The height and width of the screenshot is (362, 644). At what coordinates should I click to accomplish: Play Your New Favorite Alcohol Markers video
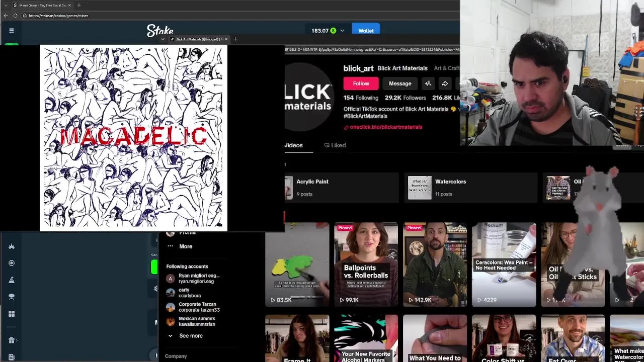pyautogui.click(x=366, y=338)
